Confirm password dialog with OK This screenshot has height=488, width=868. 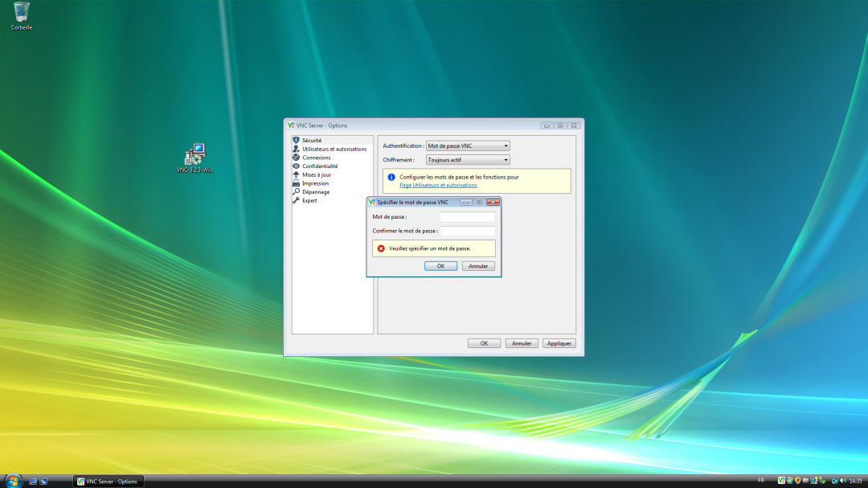pyautogui.click(x=440, y=266)
